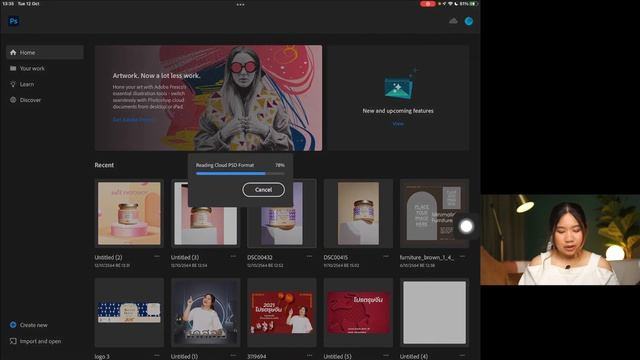The height and width of the screenshot is (360, 640).
Task: Open the Untitled (2) document thumbnail
Action: coord(129,213)
